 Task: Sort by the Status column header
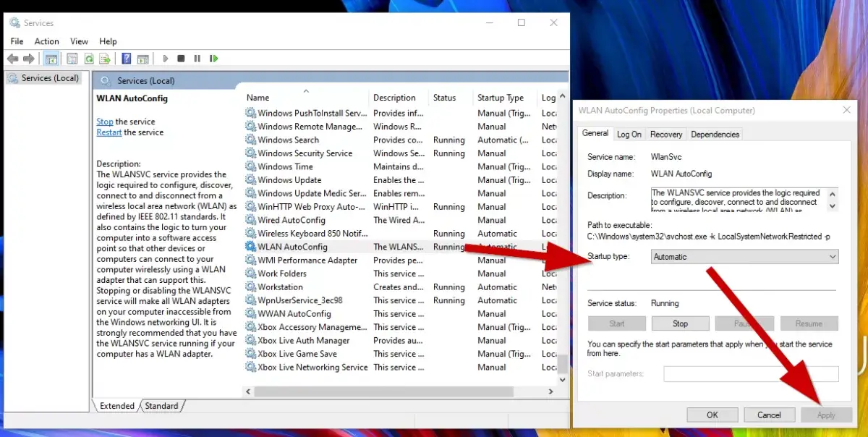click(451, 98)
